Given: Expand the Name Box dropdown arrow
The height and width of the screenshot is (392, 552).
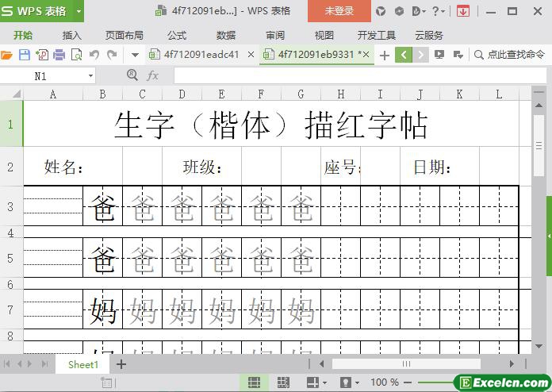Looking at the screenshot, I should [90, 75].
